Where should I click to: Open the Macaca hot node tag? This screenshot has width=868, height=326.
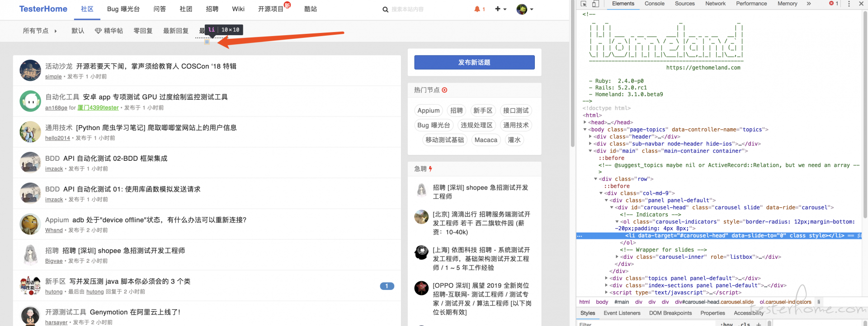click(x=486, y=140)
